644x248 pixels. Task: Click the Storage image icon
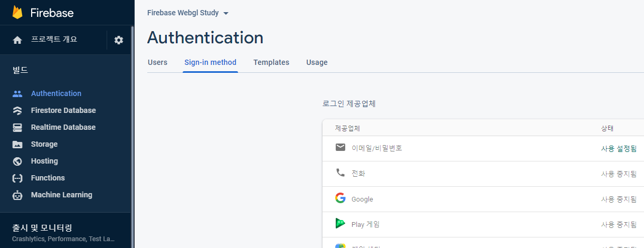click(x=17, y=144)
